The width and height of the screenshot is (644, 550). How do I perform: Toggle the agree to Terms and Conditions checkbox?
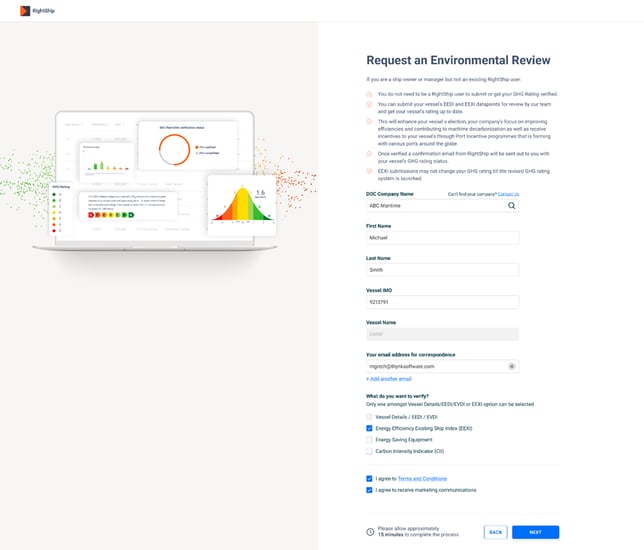370,478
